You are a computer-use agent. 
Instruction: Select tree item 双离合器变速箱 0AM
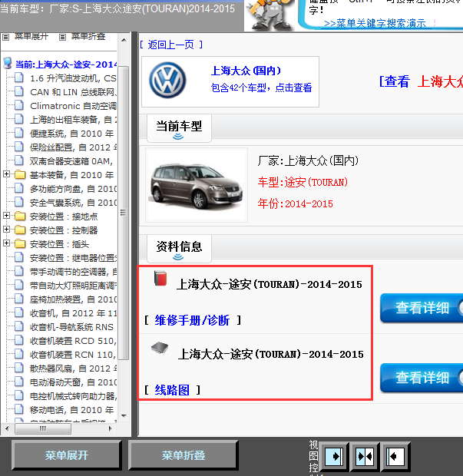click(71, 161)
